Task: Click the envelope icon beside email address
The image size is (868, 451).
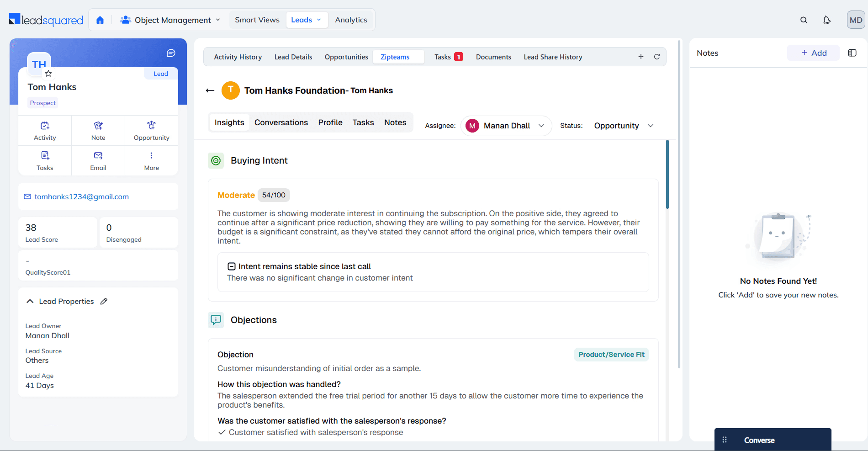Action: [x=27, y=196]
